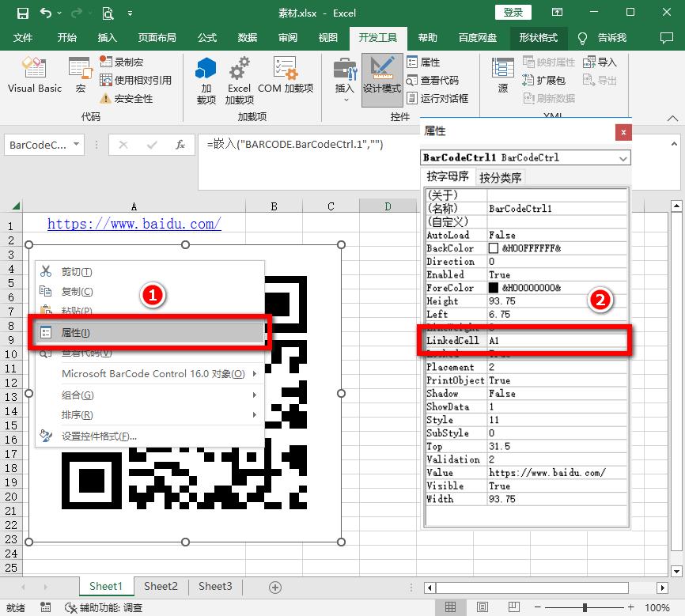This screenshot has height=616, width=685.
Task: Adjust the zoom slider handle
Action: tap(585, 607)
